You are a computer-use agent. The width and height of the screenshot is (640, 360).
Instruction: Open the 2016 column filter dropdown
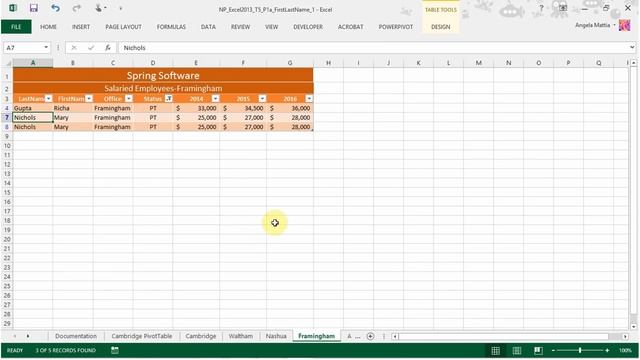tap(309, 99)
